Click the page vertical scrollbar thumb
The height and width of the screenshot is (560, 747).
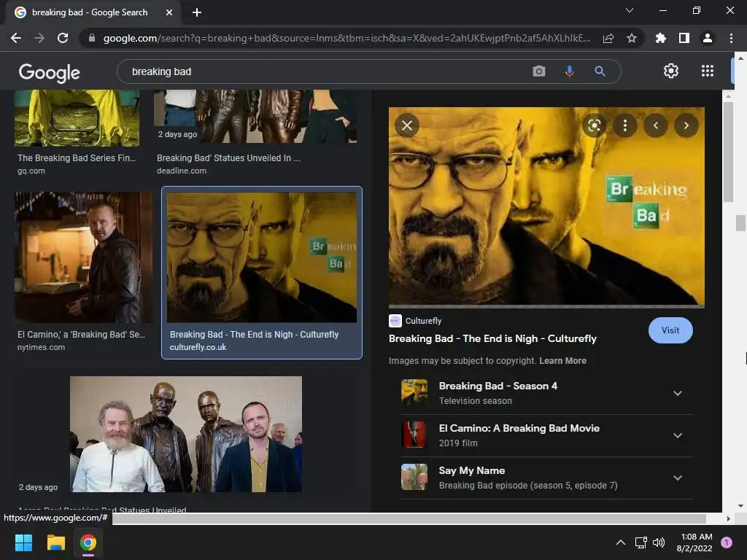pyautogui.click(x=740, y=223)
